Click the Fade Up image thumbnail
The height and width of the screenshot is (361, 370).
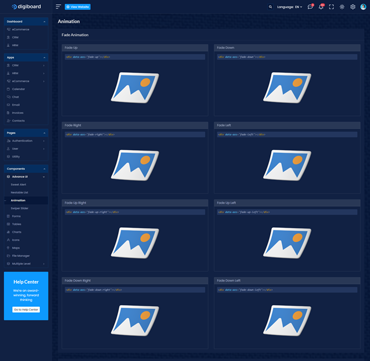135,87
